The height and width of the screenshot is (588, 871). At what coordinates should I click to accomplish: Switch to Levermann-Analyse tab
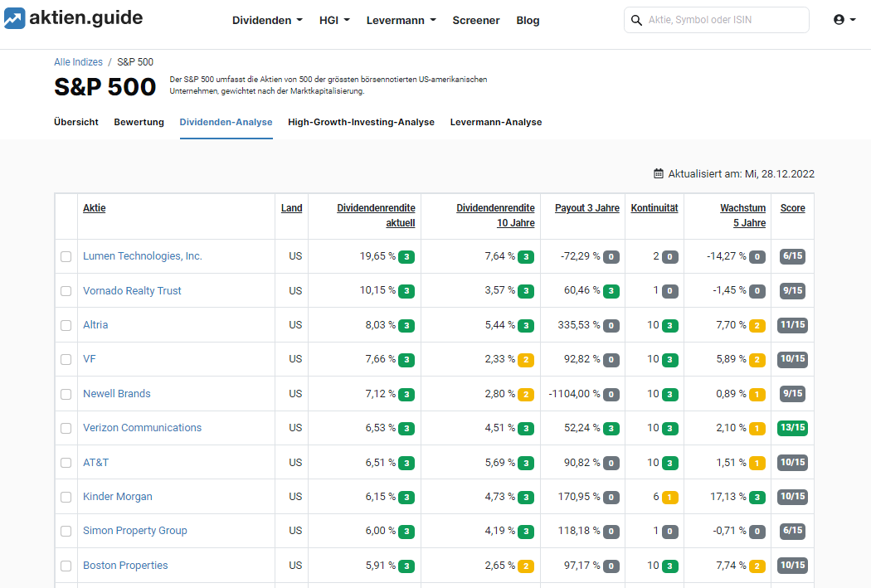pos(496,122)
